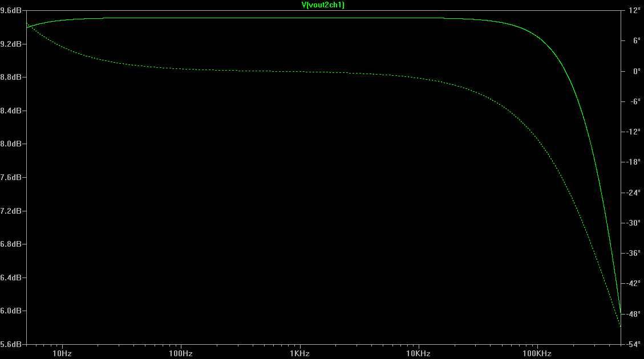The image size is (644, 359).
Task: Click the 8.4dB magnitude axis label
Action: click(11, 111)
